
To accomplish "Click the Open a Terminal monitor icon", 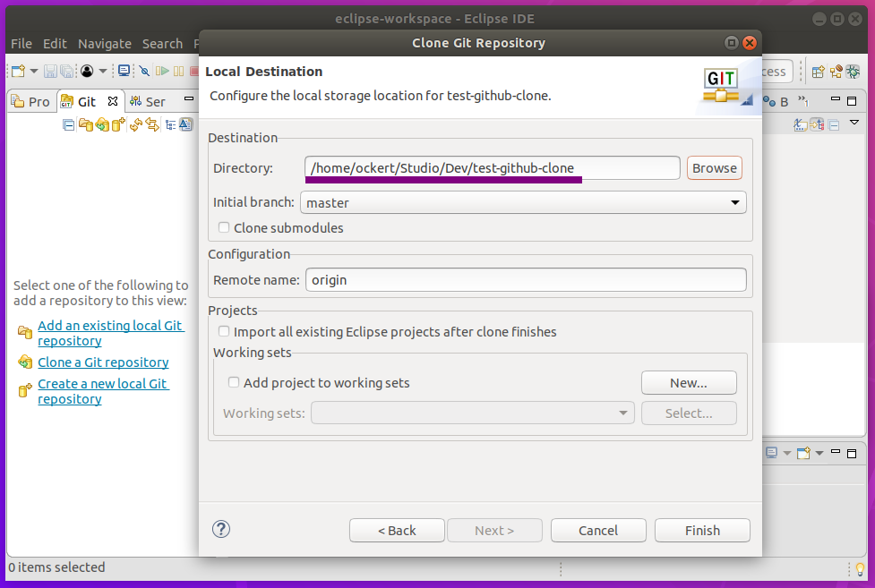I will tap(124, 71).
